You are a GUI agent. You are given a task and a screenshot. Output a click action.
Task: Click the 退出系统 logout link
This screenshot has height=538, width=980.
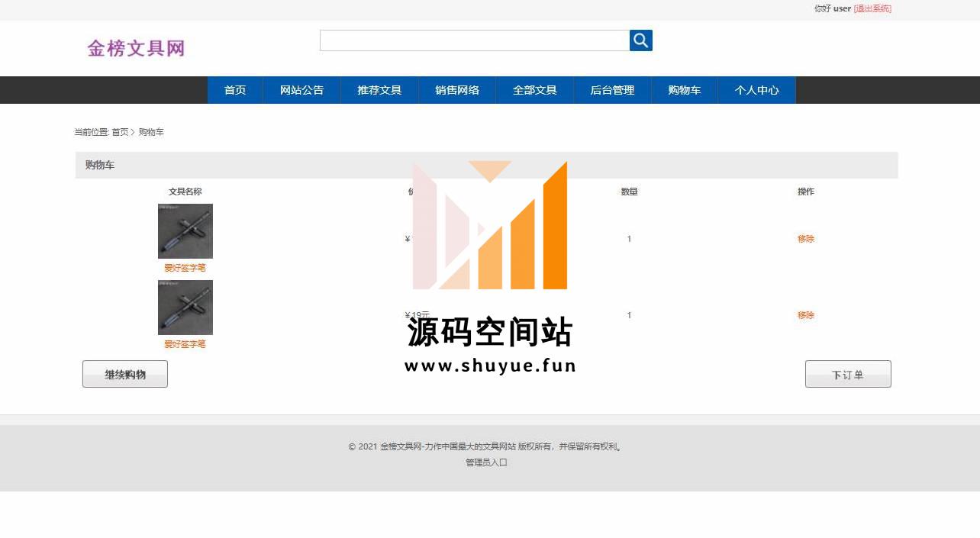(x=872, y=9)
